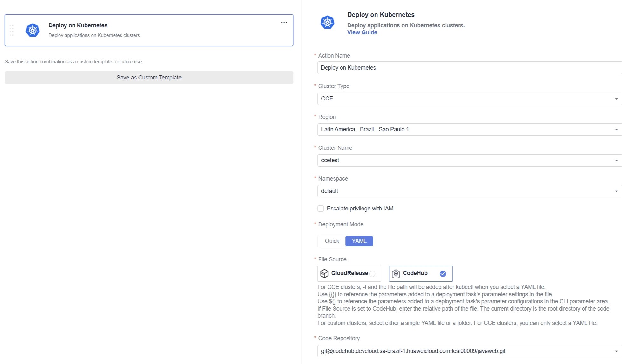622x364 pixels.
Task: Grab the drag handle on action card
Action: (x=11, y=30)
